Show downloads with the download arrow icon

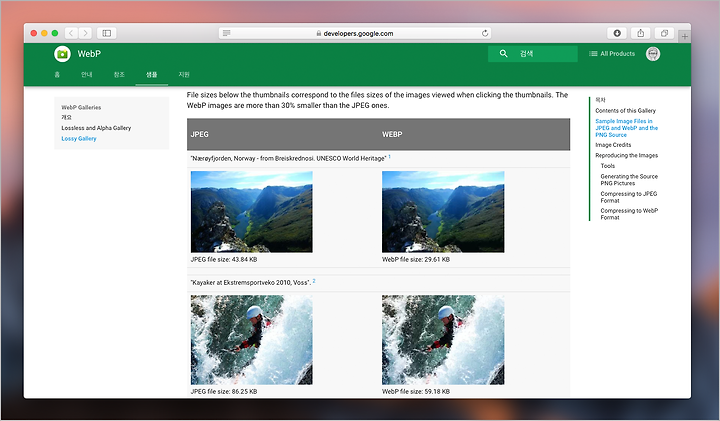point(617,33)
